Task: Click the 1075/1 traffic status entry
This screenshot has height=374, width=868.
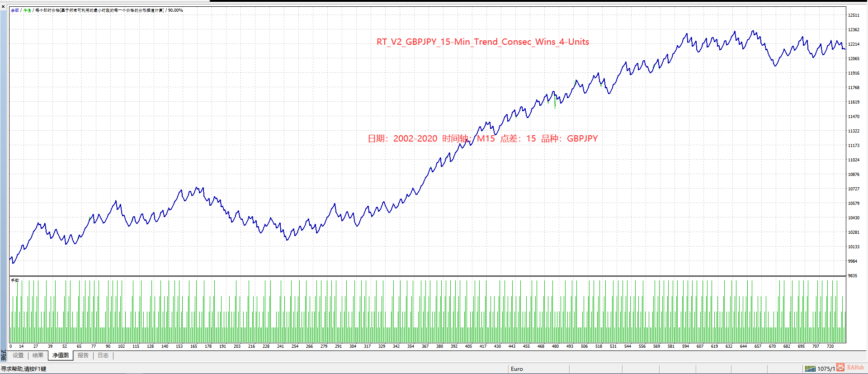Action: (x=826, y=369)
